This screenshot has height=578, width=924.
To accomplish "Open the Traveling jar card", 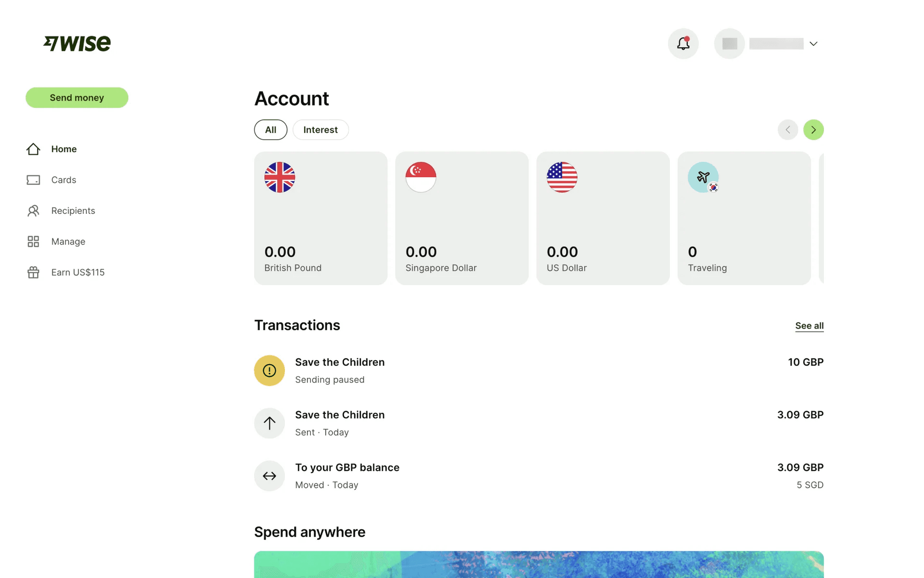I will pyautogui.click(x=744, y=218).
